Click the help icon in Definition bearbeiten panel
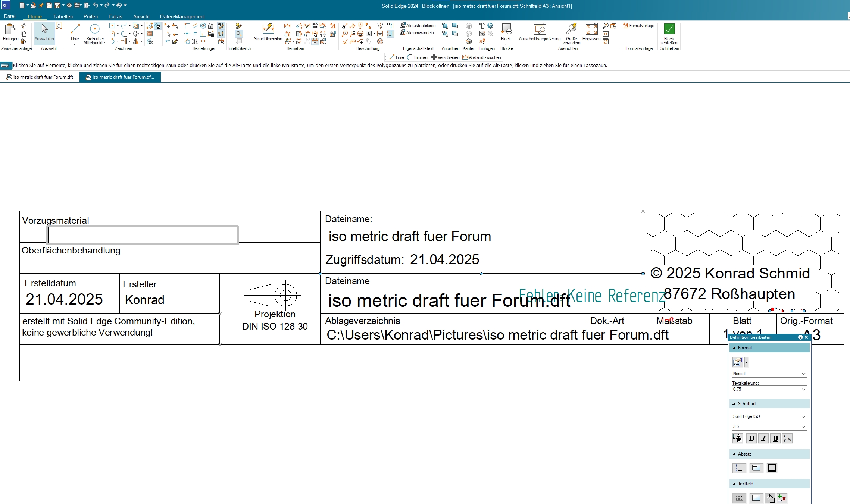The image size is (850, 504). (x=800, y=337)
